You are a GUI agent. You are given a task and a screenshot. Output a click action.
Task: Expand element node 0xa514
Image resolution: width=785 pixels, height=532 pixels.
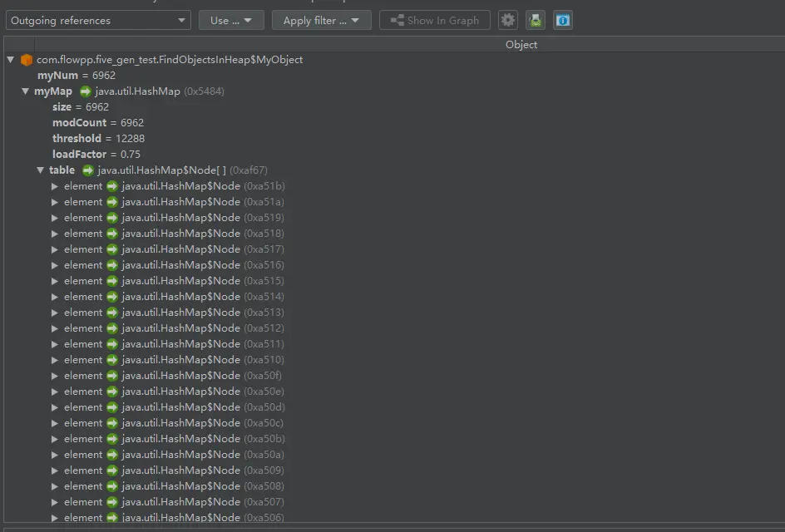(x=55, y=297)
